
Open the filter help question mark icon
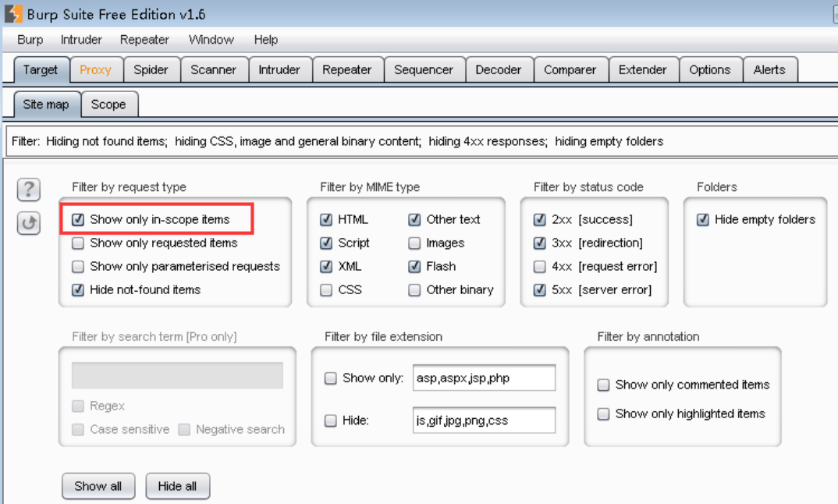[x=29, y=190]
